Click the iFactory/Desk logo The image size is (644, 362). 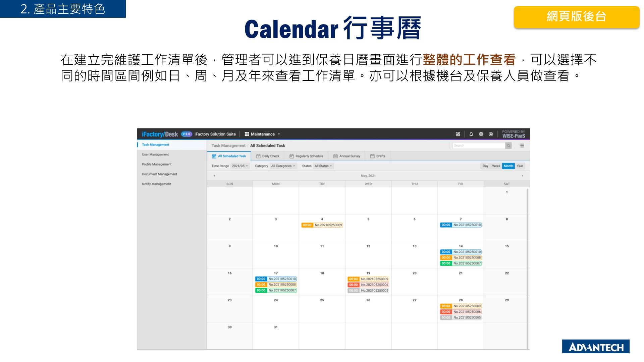point(160,134)
